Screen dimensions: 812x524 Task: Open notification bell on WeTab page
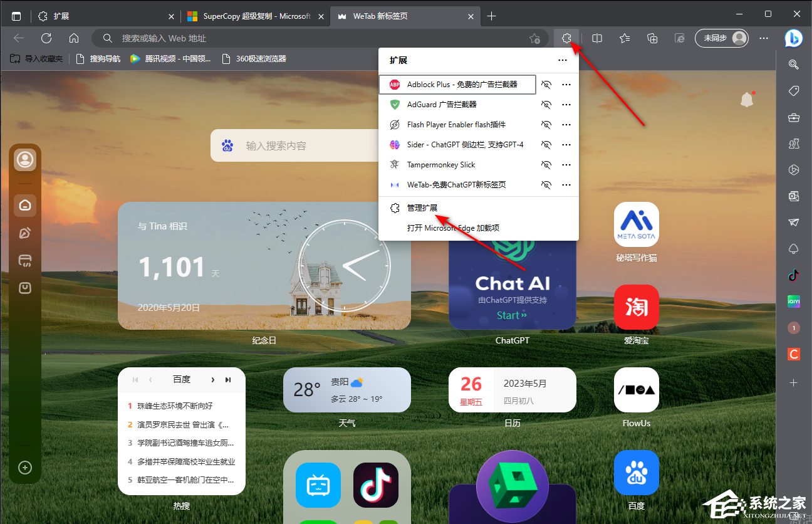[747, 99]
